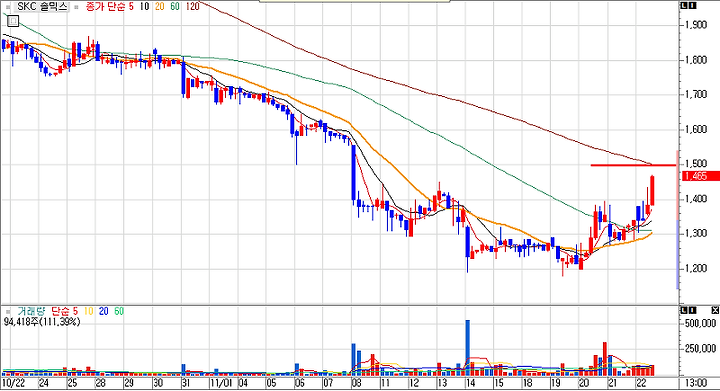The width and height of the screenshot is (720, 391).
Task: Click the orange 20 price moving average period
Action: point(160,7)
